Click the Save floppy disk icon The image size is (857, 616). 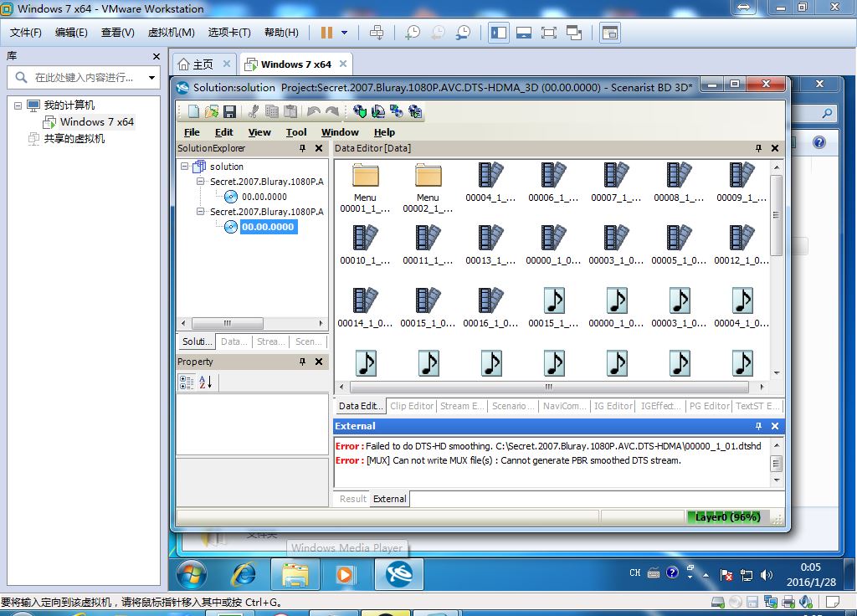[x=229, y=111]
